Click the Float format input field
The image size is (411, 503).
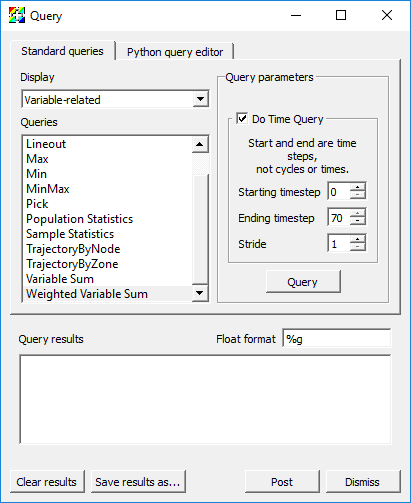click(x=337, y=338)
